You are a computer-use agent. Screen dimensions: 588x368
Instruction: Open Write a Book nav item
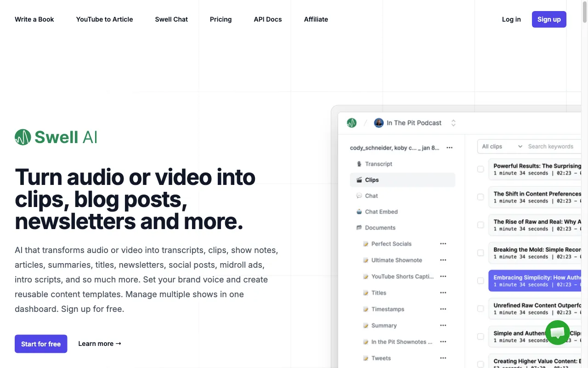coord(34,19)
